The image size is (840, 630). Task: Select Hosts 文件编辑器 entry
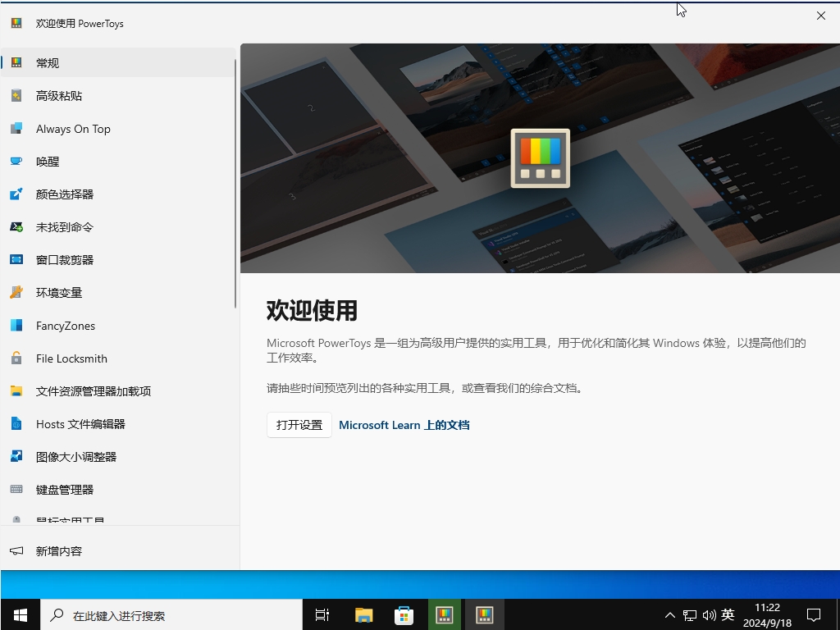pyautogui.click(x=118, y=424)
